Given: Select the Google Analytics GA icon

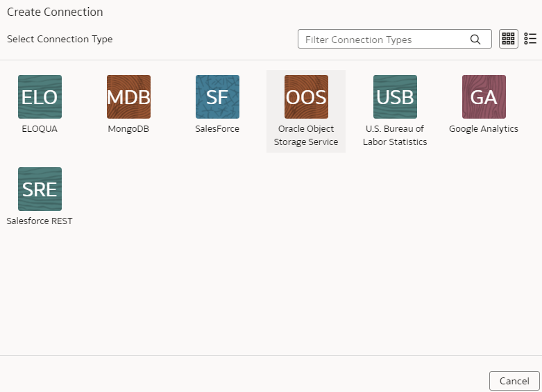Looking at the screenshot, I should 484,97.
